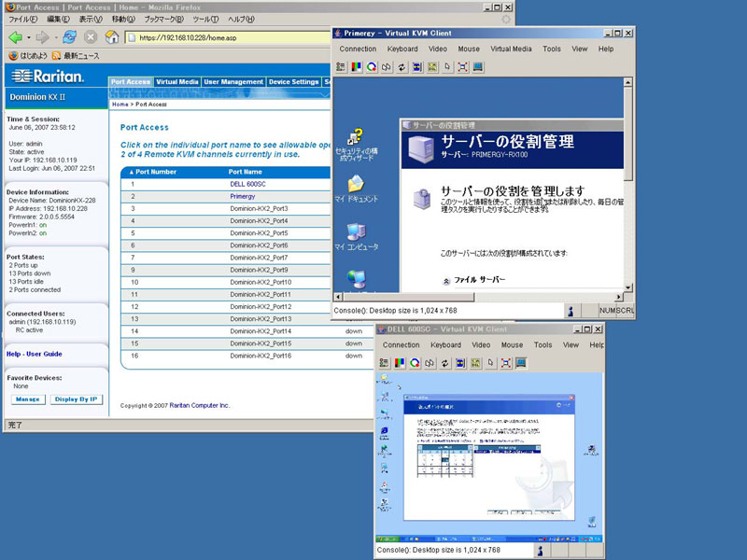Click the Dominion-KX2_Port3 port name
The width and height of the screenshot is (747, 560).
coord(259,209)
